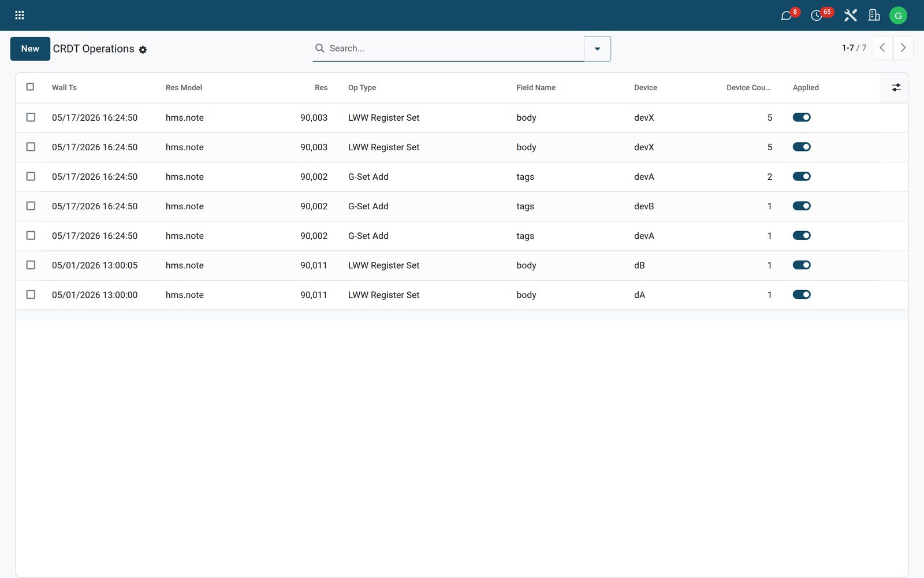Sort by Res column header

321,88
